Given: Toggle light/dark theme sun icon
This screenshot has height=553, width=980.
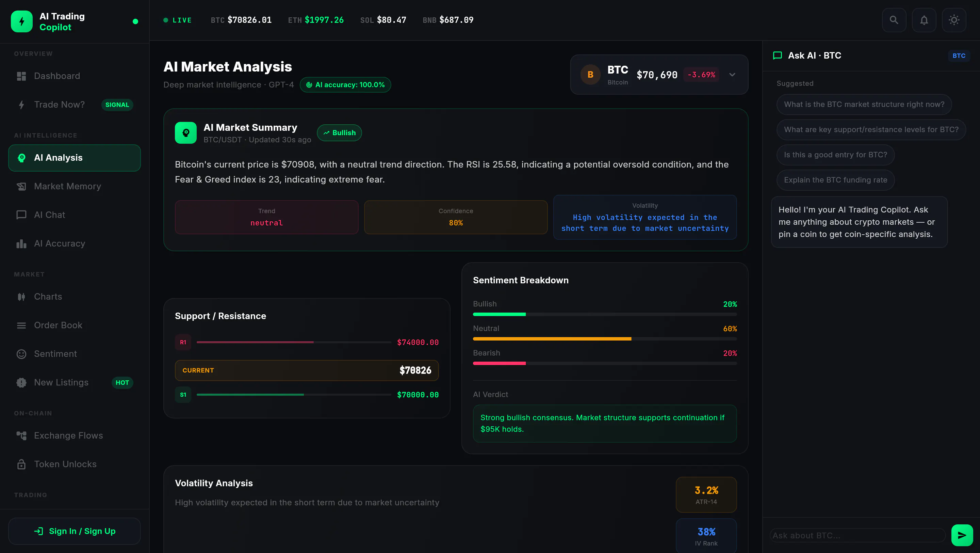Looking at the screenshot, I should pyautogui.click(x=954, y=20).
